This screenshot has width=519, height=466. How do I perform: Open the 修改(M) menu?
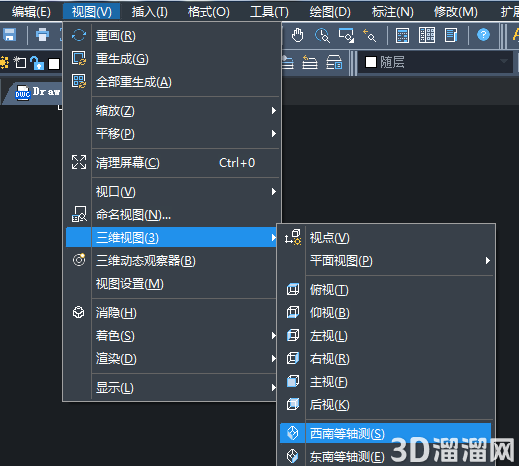point(456,12)
